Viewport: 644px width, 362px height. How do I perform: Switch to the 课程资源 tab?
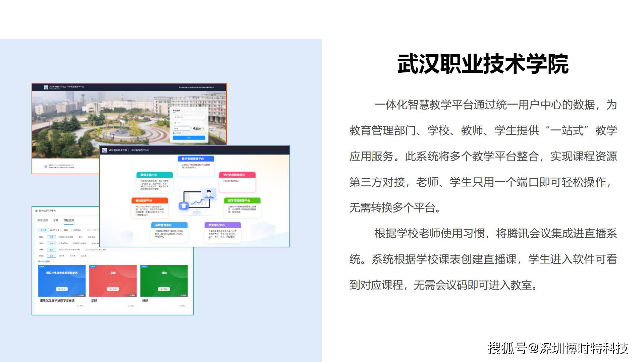pyautogui.click(x=69, y=220)
